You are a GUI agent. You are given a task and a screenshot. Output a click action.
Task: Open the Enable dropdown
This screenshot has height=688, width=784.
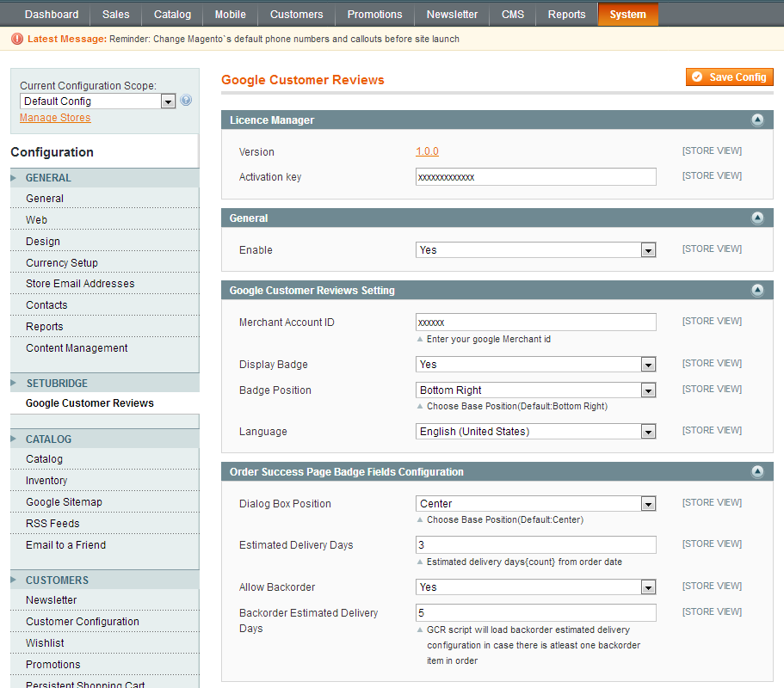click(x=535, y=250)
